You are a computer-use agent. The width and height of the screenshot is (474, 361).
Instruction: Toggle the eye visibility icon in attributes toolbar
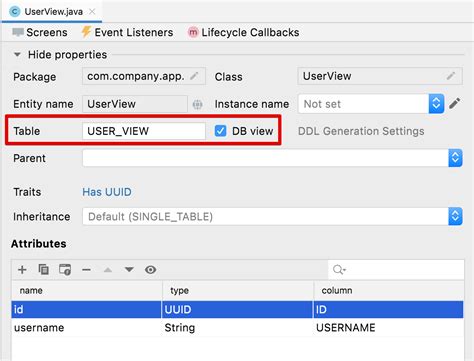tap(150, 270)
